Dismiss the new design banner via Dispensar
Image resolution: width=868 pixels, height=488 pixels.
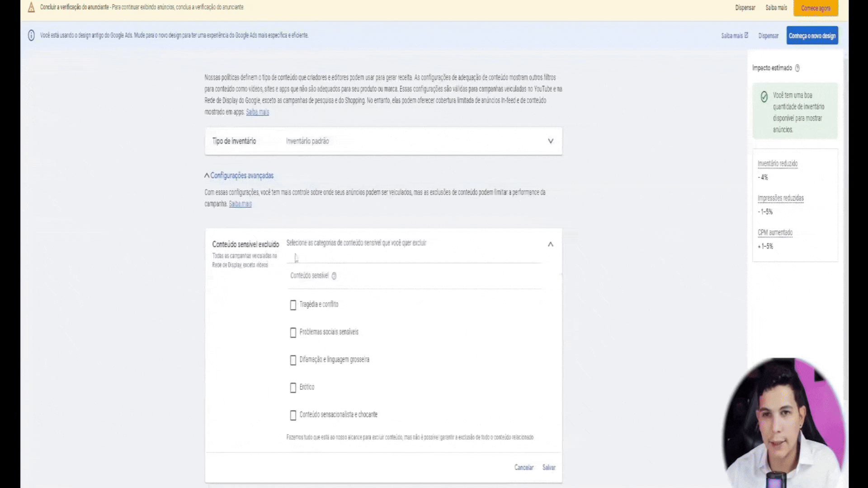(x=768, y=36)
